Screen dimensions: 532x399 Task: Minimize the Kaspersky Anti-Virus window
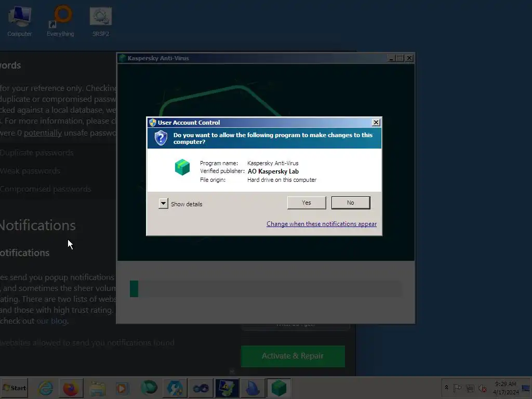391,58
